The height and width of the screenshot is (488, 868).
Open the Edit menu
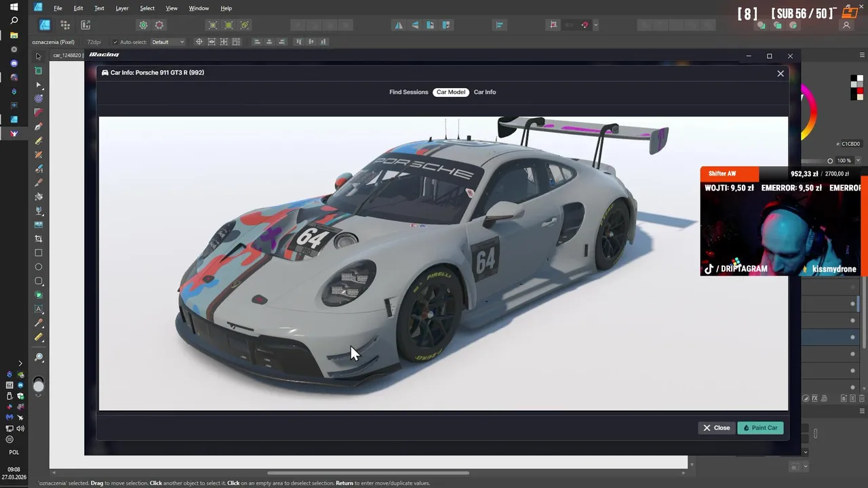[78, 8]
